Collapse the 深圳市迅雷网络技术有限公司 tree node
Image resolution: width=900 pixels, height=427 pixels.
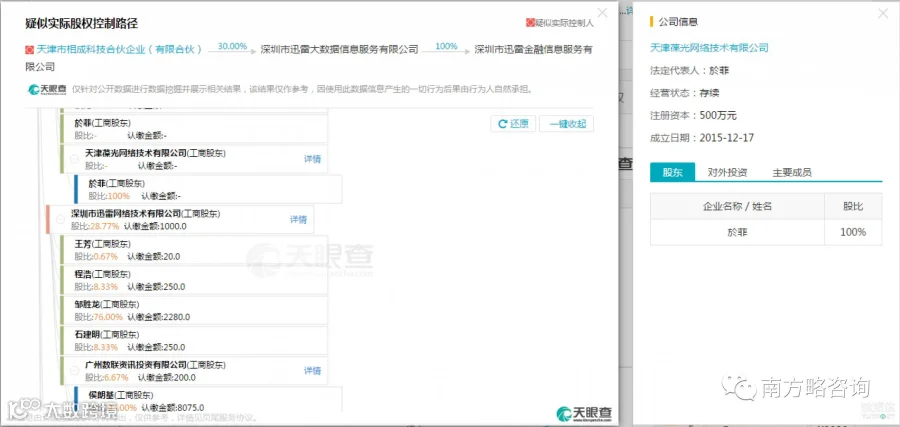click(60, 219)
